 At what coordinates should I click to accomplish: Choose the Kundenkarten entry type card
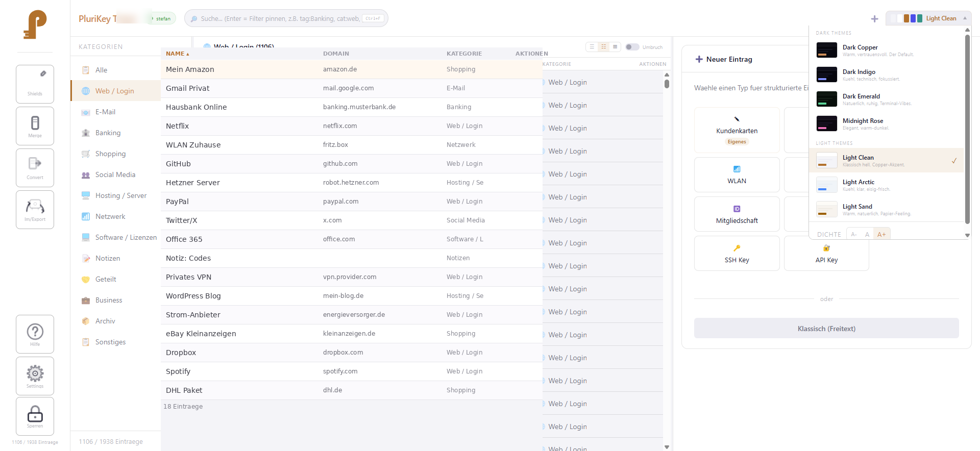(737, 130)
